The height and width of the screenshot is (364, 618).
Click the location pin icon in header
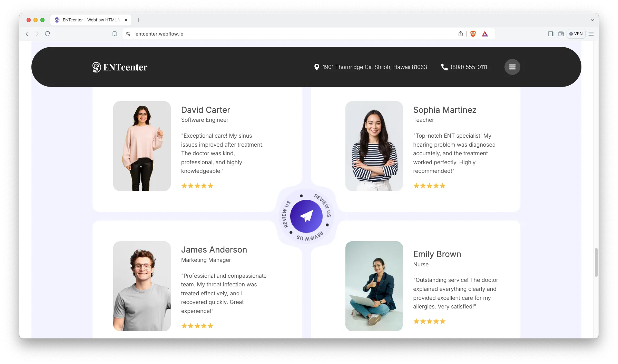pyautogui.click(x=316, y=67)
